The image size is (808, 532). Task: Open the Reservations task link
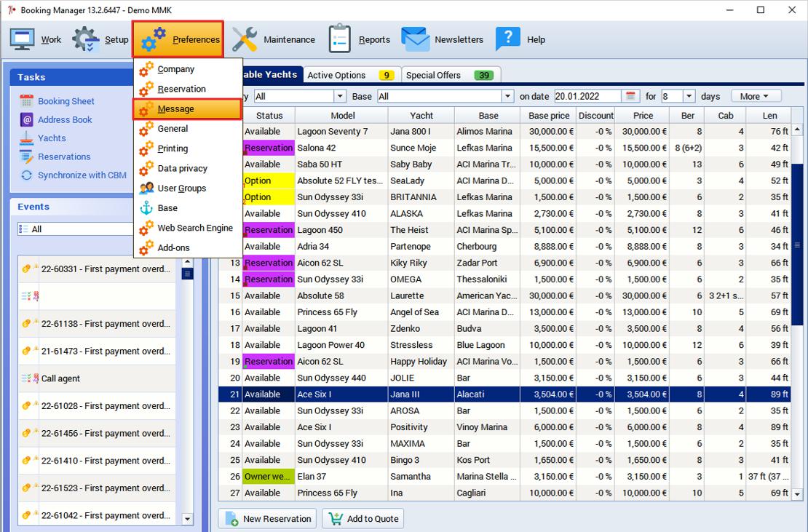coord(64,156)
